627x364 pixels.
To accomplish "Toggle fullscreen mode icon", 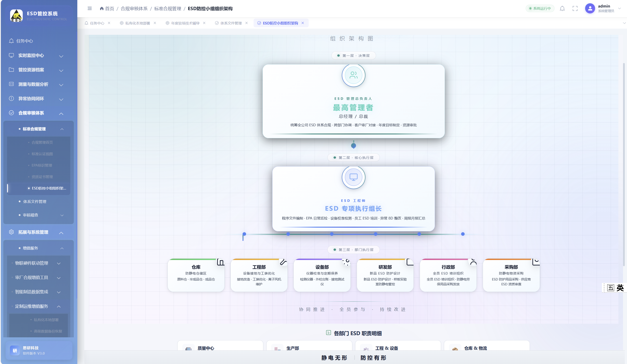I will 575,8.
